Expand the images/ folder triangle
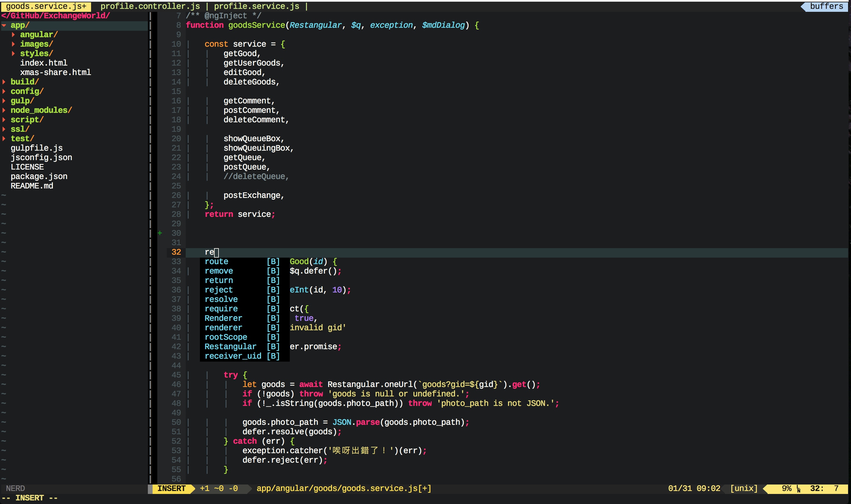 tap(13, 44)
